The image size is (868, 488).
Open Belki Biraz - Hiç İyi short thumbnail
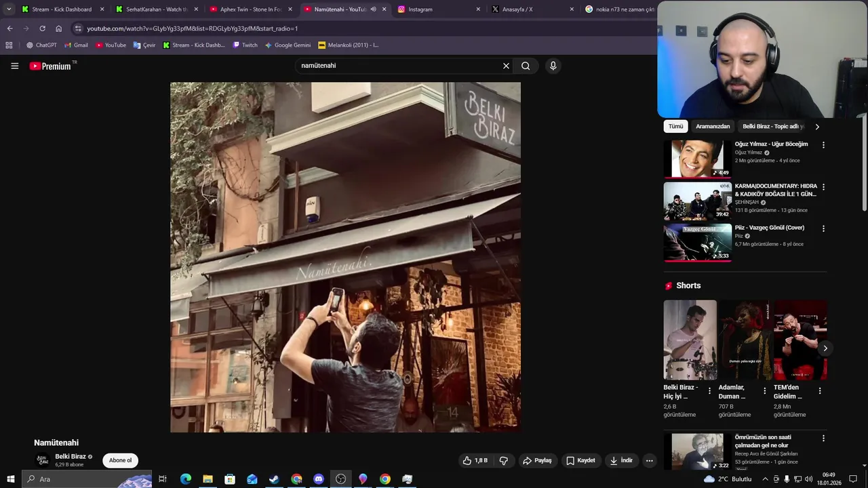[x=690, y=340]
